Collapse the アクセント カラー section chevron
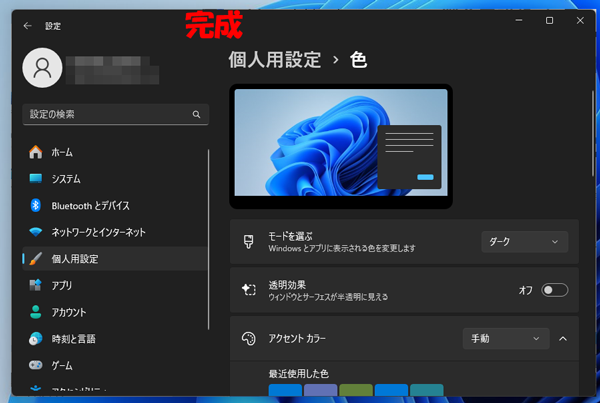The image size is (600, 403). point(563,339)
